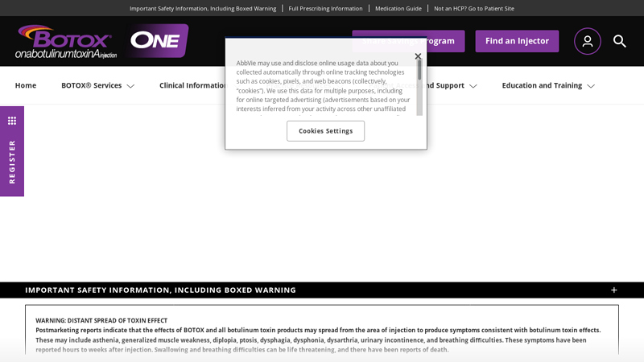Open the user account icon
644x362 pixels.
point(588,41)
